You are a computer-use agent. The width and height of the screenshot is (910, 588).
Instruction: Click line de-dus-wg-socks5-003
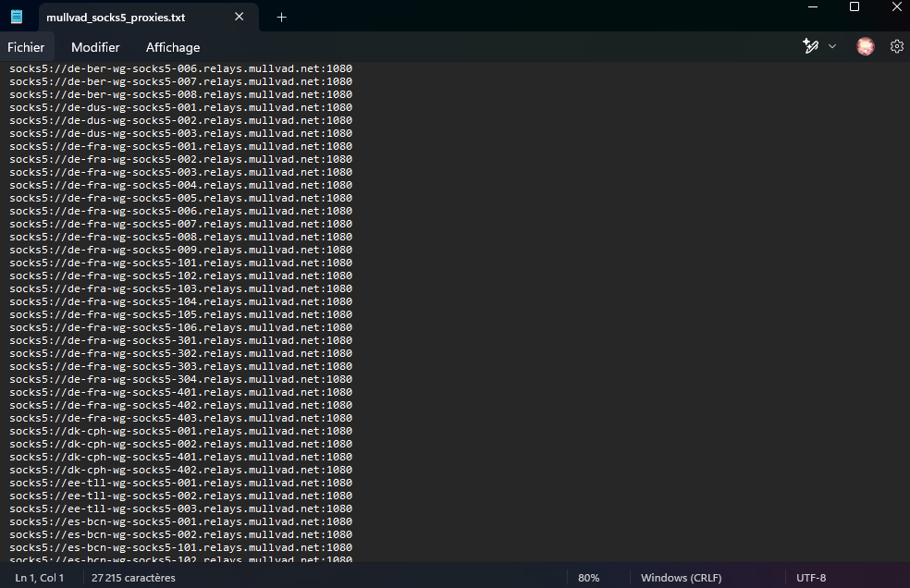(x=180, y=133)
